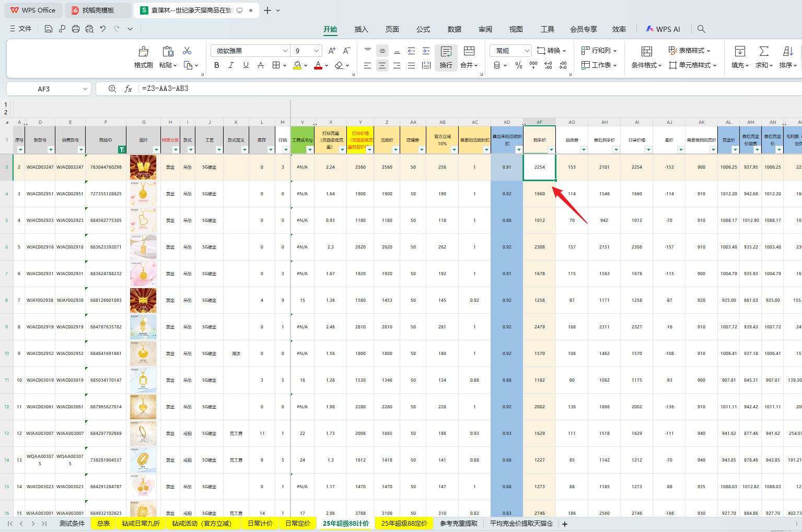This screenshot has width=802, height=532.
Task: Open the search magnifier icon
Action: (x=701, y=29)
